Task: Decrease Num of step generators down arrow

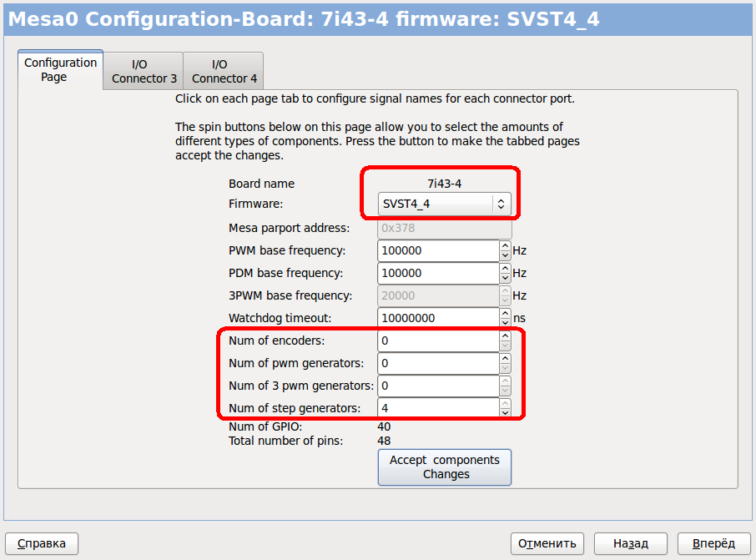Action: 505,413
